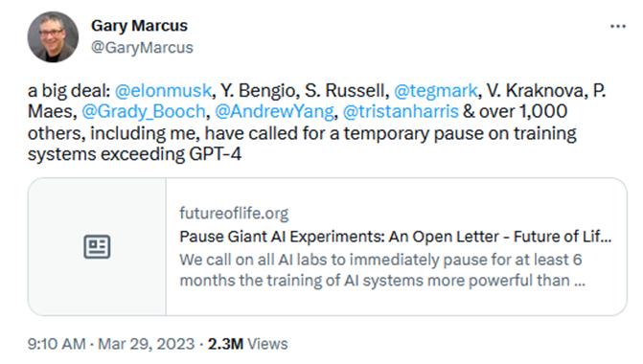Open the @tegmark mention
This screenshot has height=364, width=643.
(x=436, y=91)
